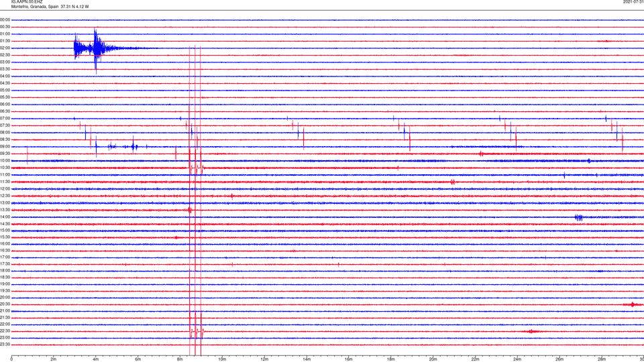Click the station code IG.AAPN.00.EHZ header
Screen dimensions: 644x362
(x=27, y=2)
